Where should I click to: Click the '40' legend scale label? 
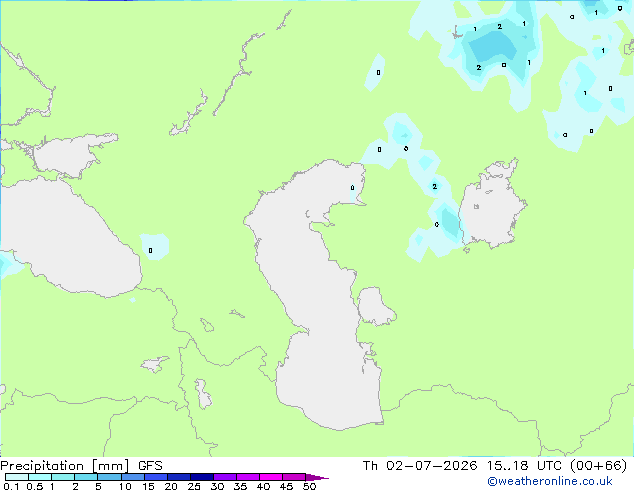[264, 486]
